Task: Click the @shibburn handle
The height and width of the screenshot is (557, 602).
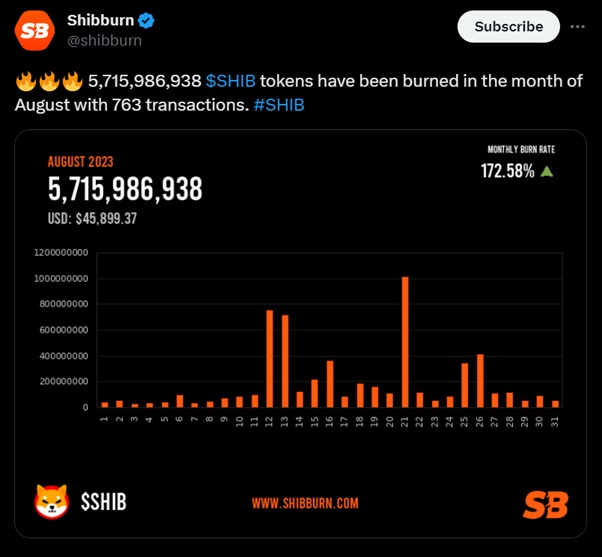Action: [x=104, y=41]
